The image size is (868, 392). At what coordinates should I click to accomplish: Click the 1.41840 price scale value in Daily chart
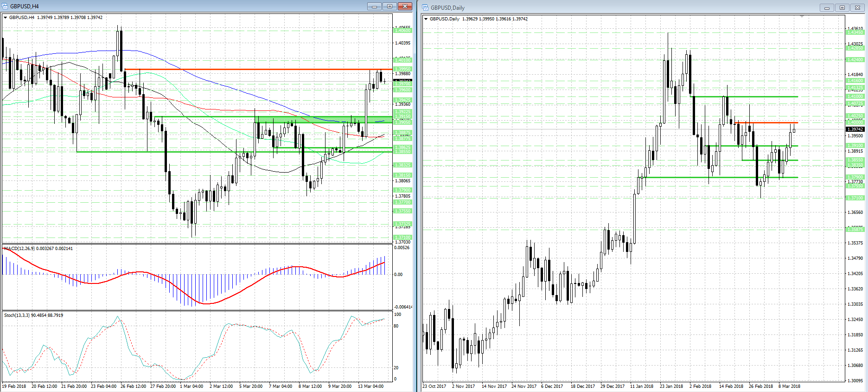(855, 74)
